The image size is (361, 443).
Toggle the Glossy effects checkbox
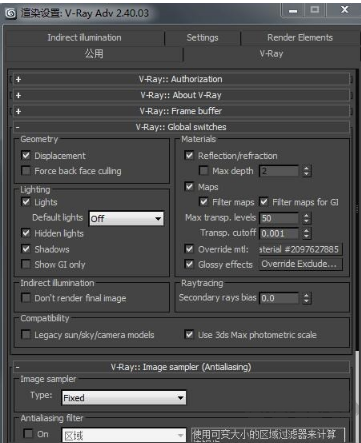tap(189, 264)
